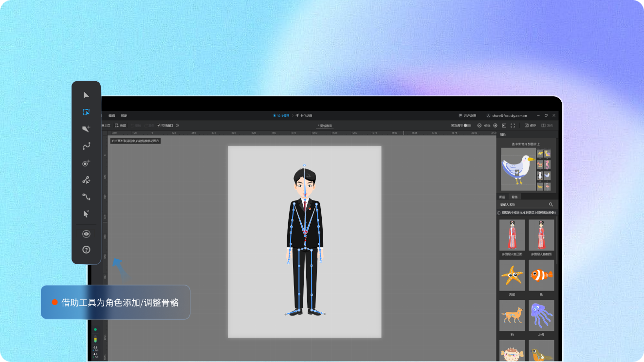The width and height of the screenshot is (644, 362).
Task: Open the 帮助 menu
Action: 124,116
